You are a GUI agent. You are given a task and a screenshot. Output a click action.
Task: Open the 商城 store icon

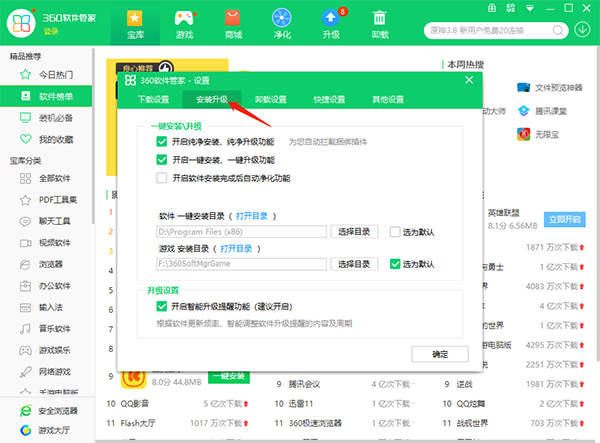(233, 25)
